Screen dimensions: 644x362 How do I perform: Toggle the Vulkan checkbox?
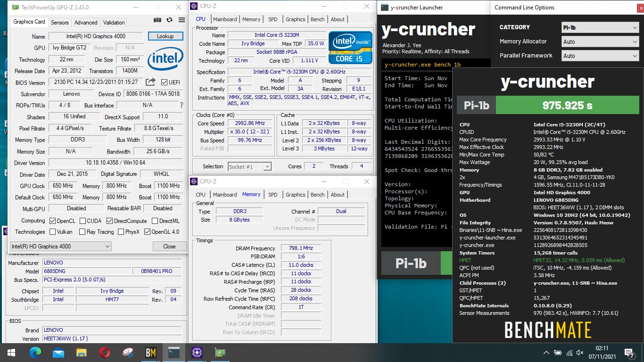click(x=53, y=232)
